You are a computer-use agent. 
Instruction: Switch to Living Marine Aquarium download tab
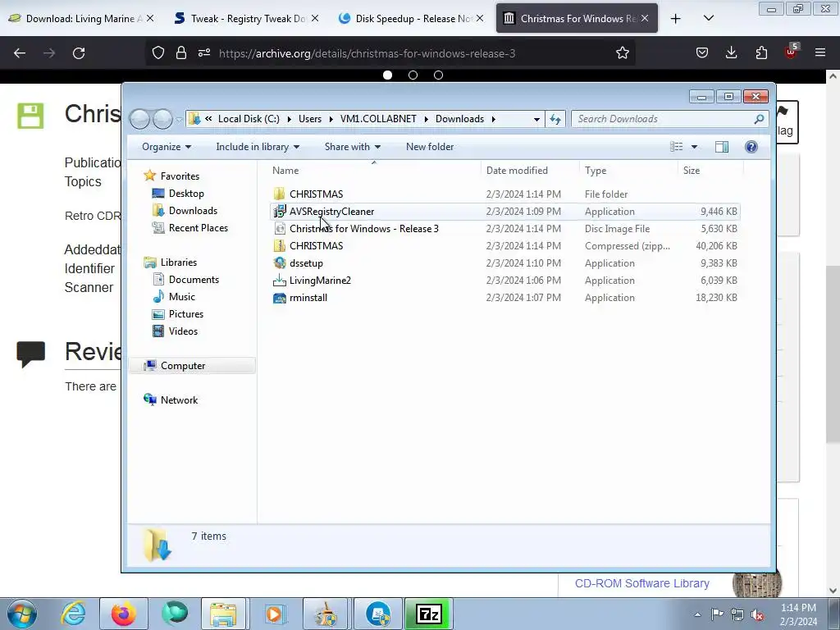pos(81,18)
